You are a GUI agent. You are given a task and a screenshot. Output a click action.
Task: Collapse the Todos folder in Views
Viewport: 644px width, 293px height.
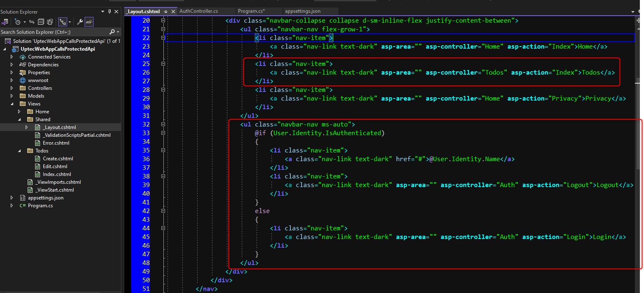pyautogui.click(x=19, y=151)
